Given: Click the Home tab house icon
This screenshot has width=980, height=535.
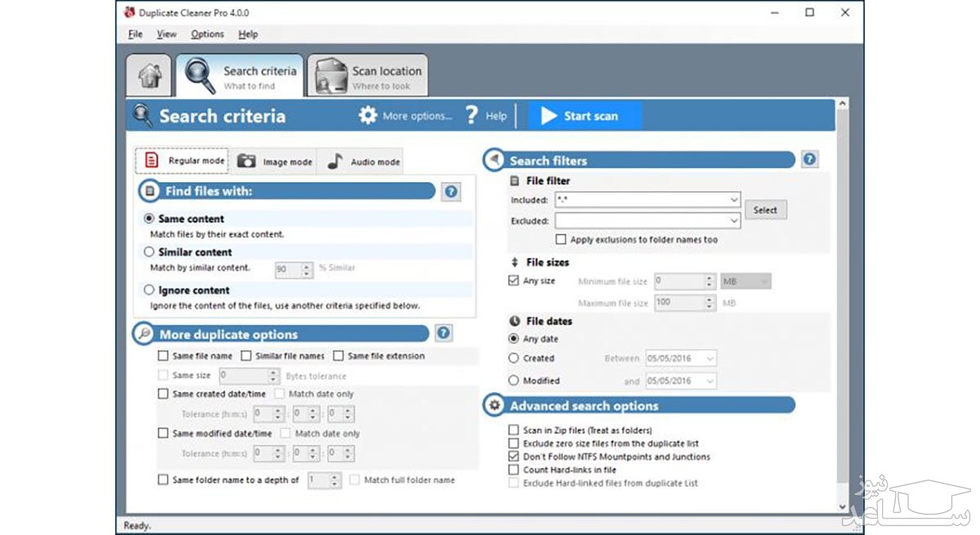Looking at the screenshot, I should pos(149,76).
